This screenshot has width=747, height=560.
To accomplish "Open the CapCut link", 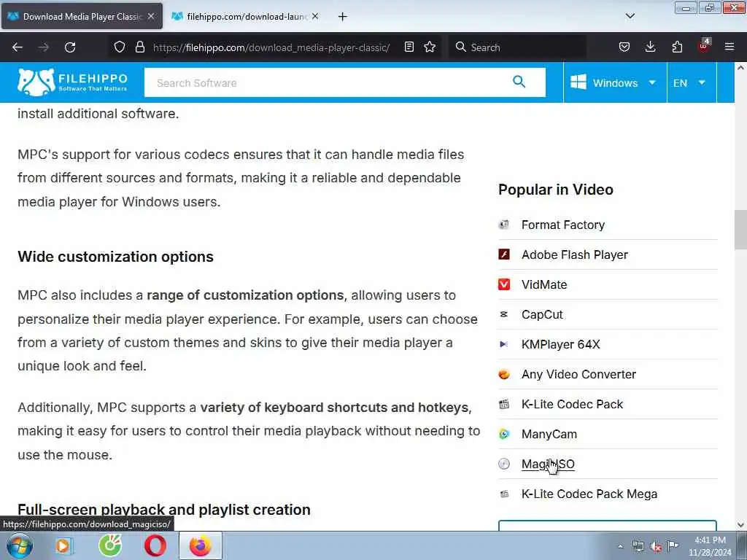I will tap(542, 315).
